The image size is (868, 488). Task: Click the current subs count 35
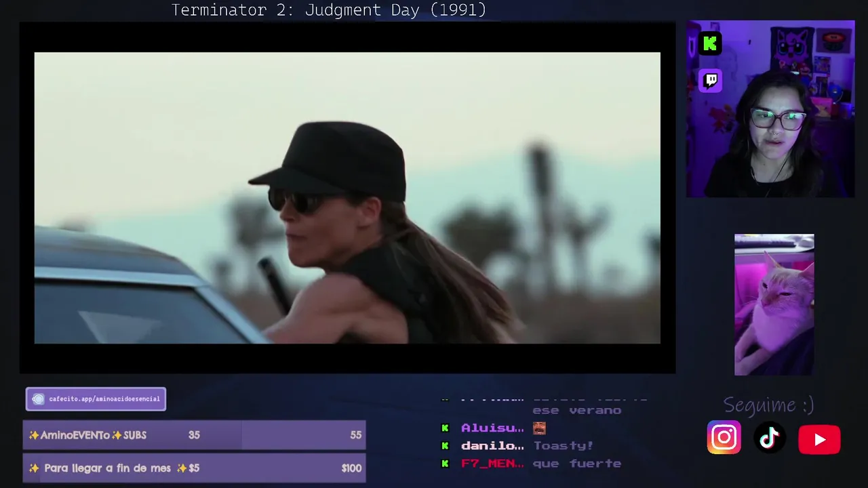click(x=194, y=435)
